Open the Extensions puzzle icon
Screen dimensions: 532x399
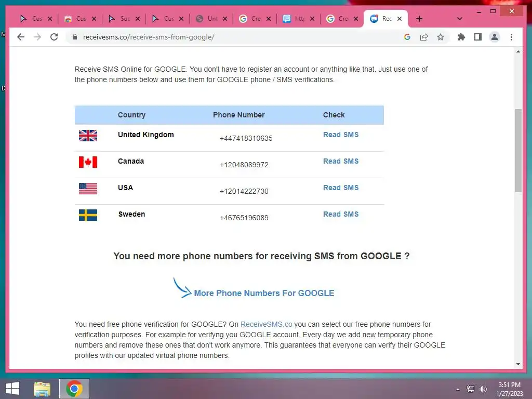[x=461, y=37]
